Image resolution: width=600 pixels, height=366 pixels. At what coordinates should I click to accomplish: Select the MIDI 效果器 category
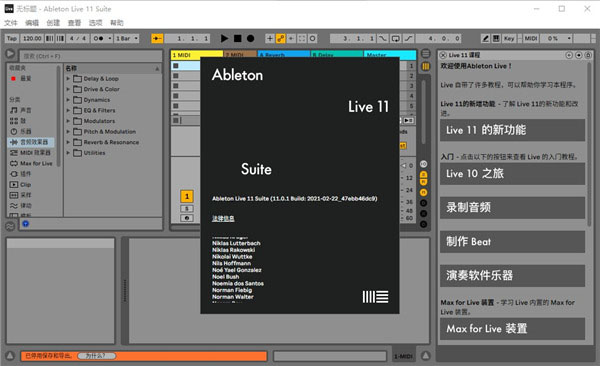(30, 153)
